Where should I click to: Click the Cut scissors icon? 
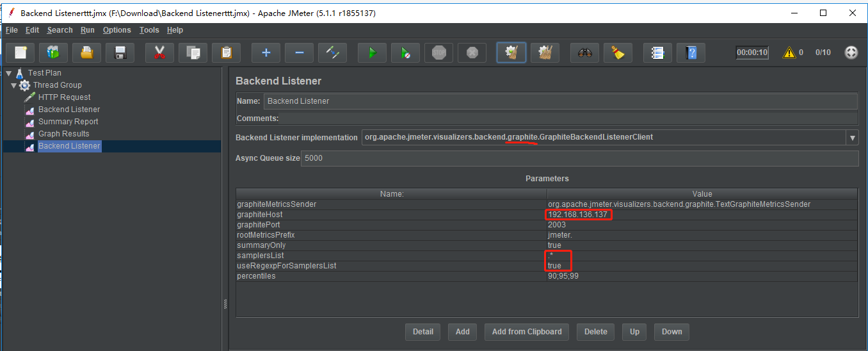[x=160, y=53]
